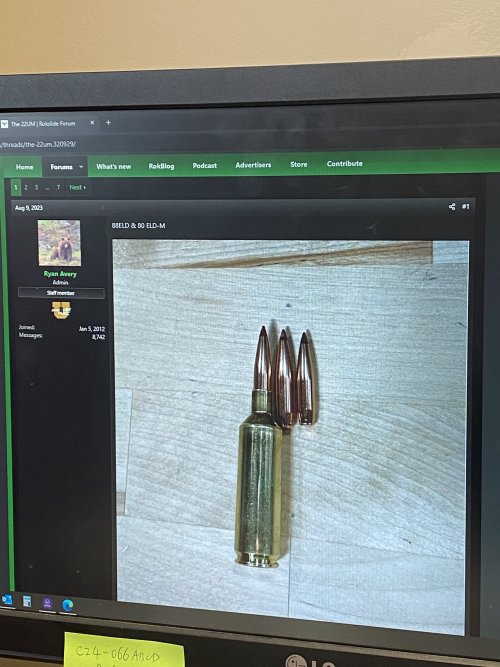Open the calculator taskbar icon

(x=27, y=601)
